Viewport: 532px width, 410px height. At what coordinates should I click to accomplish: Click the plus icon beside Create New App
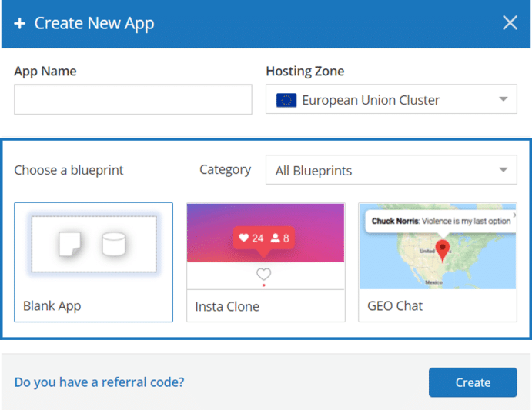pos(20,23)
